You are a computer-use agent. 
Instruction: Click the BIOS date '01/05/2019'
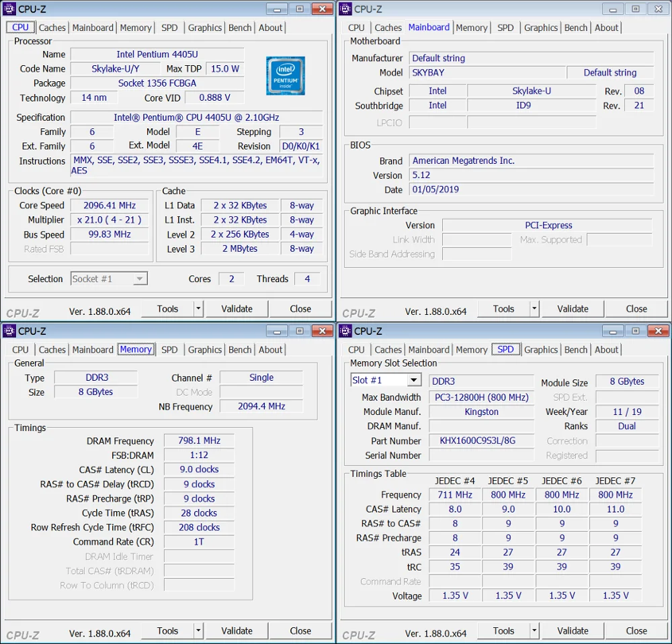pyautogui.click(x=532, y=189)
